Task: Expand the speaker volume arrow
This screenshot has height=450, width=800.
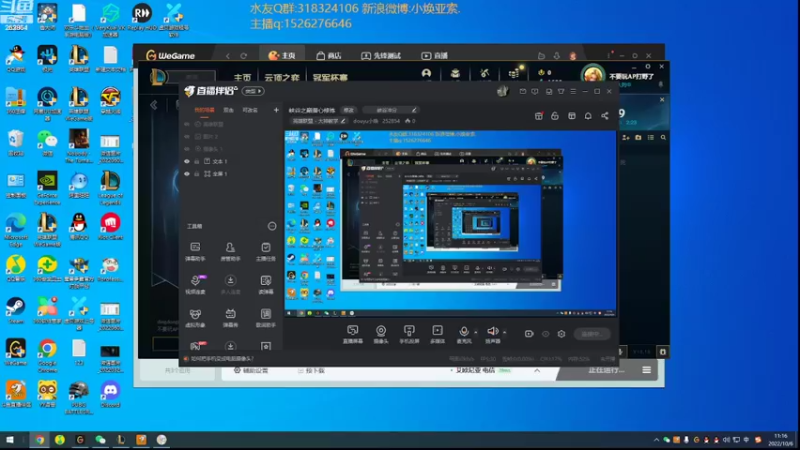Action: coord(505,332)
